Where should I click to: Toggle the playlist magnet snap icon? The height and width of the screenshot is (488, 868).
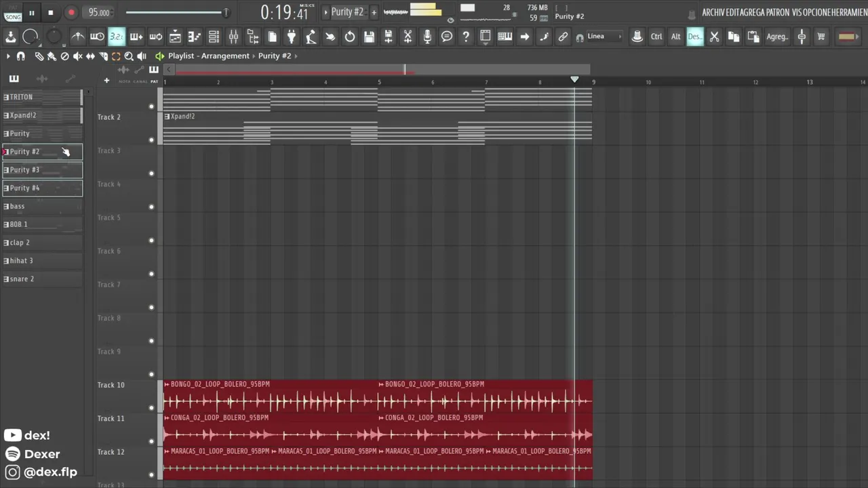click(21, 56)
